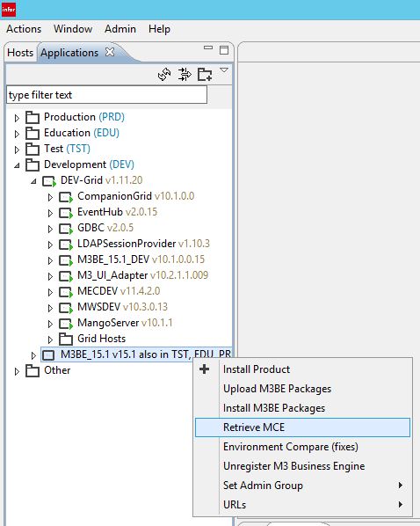This screenshot has width=420, height=526.
Task: Click the add new folder toolbar icon
Action: tap(205, 74)
